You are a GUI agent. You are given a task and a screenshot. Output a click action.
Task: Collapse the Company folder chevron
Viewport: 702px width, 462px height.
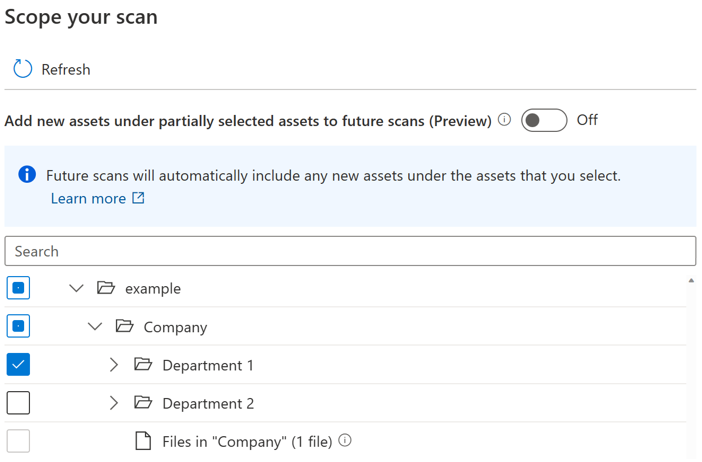[95, 326]
